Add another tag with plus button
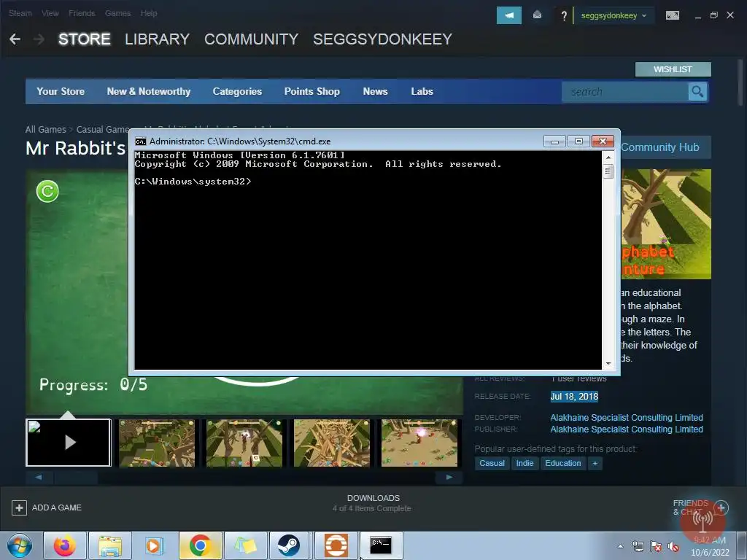The height and width of the screenshot is (560, 747). 595,463
